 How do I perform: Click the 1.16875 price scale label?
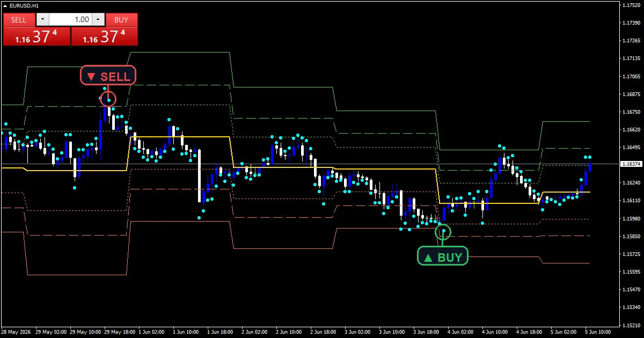(631, 94)
